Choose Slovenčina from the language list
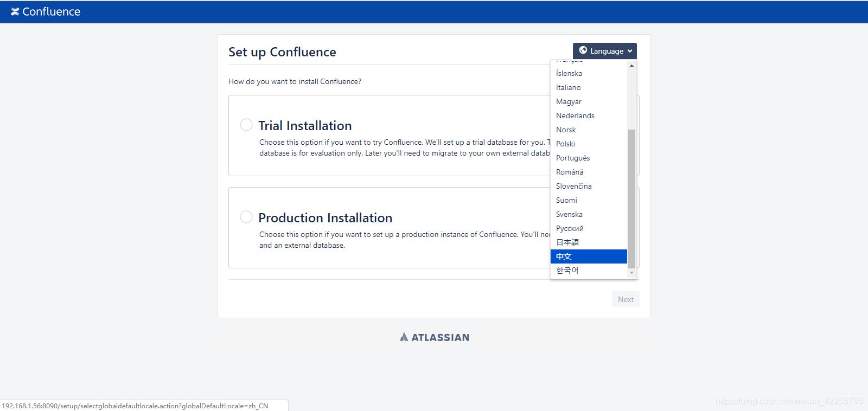Image resolution: width=868 pixels, height=411 pixels. [589, 186]
